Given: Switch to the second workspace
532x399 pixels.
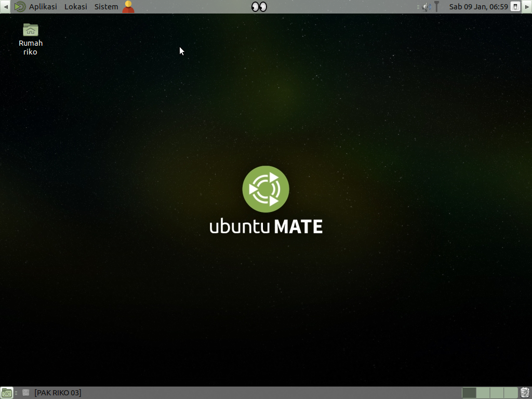Looking at the screenshot, I should tap(483, 393).
